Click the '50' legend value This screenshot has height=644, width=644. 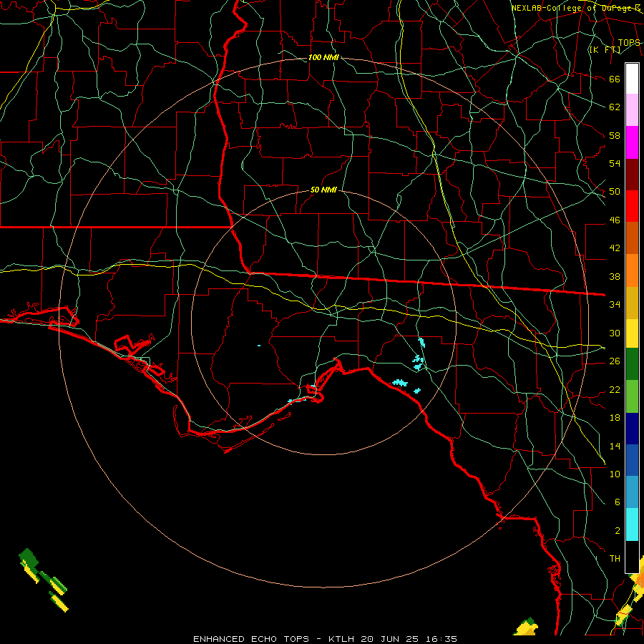point(615,192)
